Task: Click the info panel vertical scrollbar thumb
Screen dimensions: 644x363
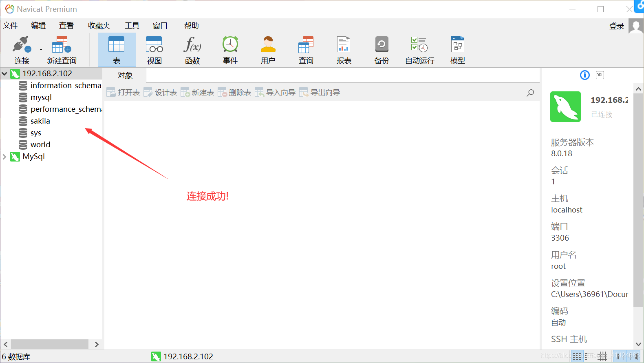Action: (638, 200)
